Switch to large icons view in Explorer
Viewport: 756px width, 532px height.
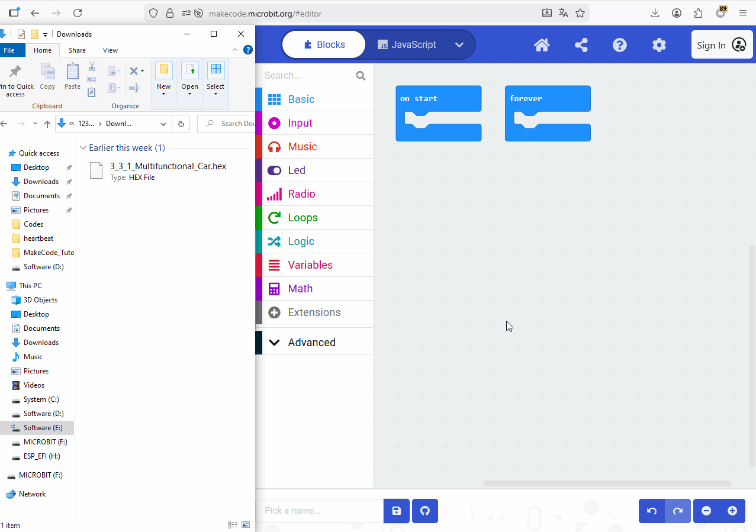[246, 525]
